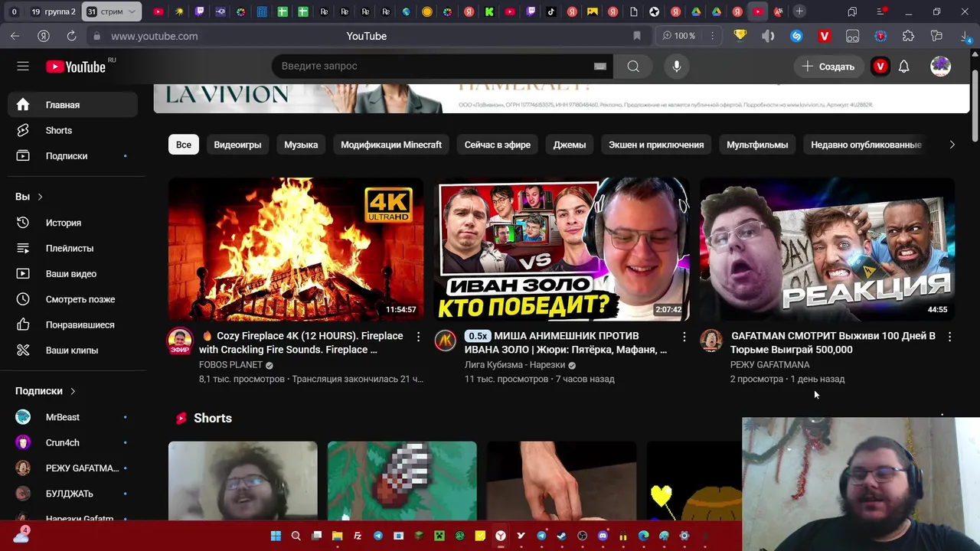Open File Explorer from taskbar
This screenshot has width=980, height=551.
point(337,536)
